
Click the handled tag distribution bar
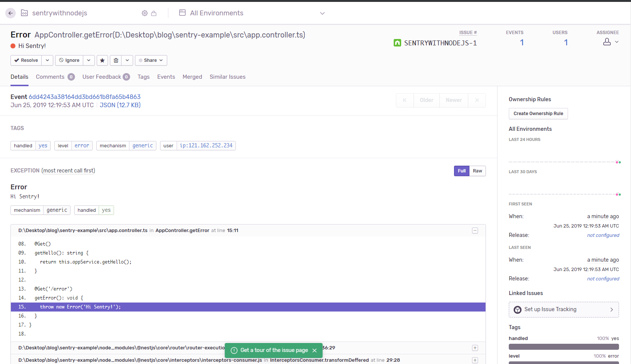(x=564, y=347)
